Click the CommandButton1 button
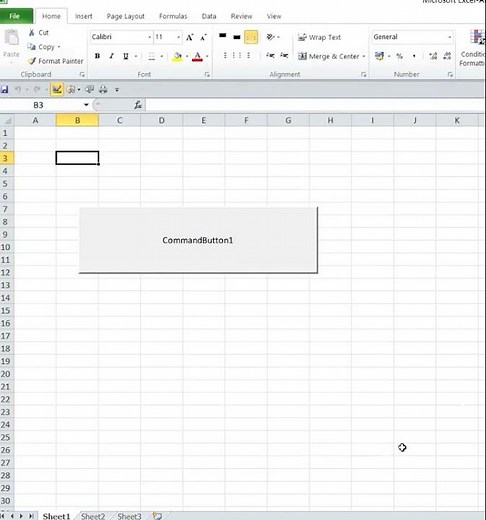 (198, 240)
